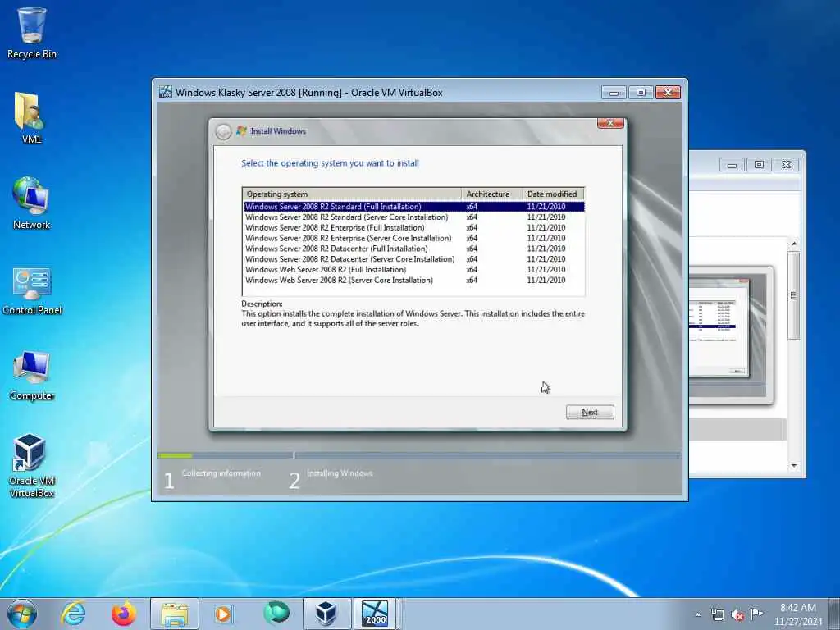Click the installation progress bar

point(419,455)
